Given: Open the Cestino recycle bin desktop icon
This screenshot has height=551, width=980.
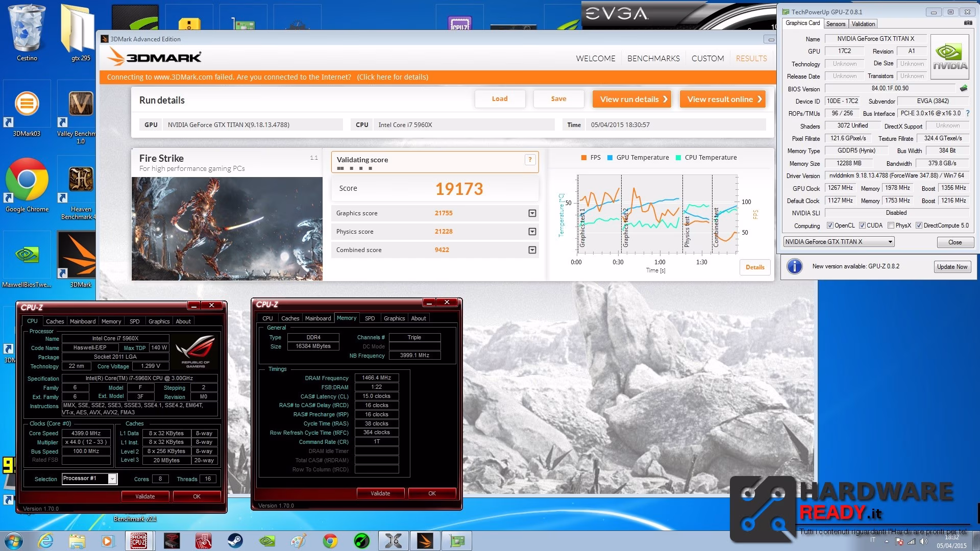Looking at the screenshot, I should [x=27, y=33].
